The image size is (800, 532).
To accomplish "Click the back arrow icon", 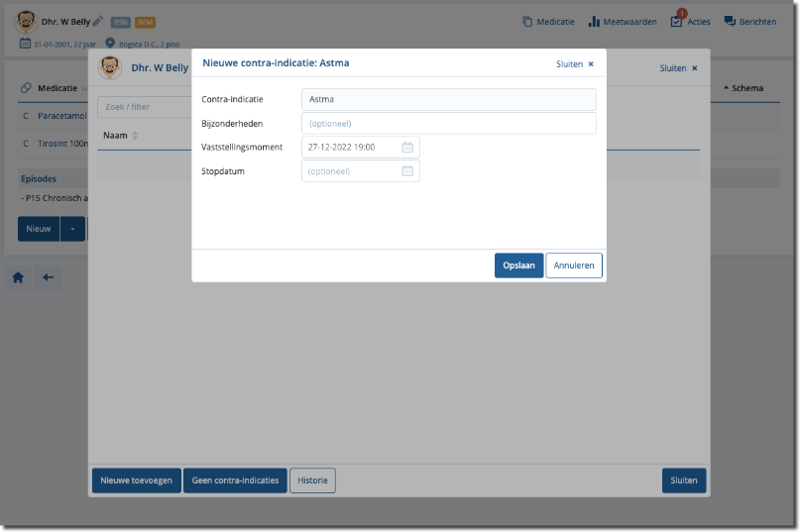I will click(x=48, y=278).
